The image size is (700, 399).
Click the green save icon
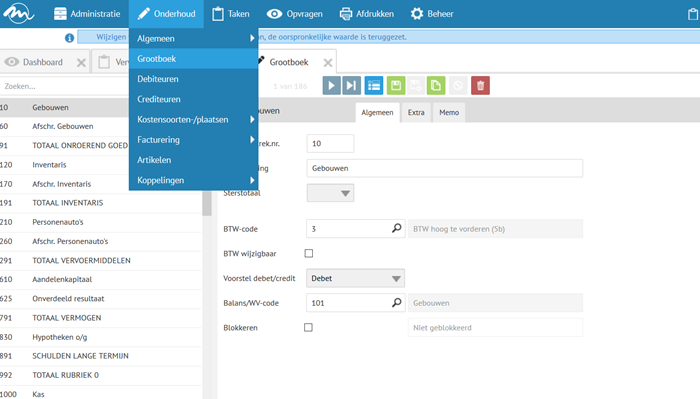(x=396, y=86)
